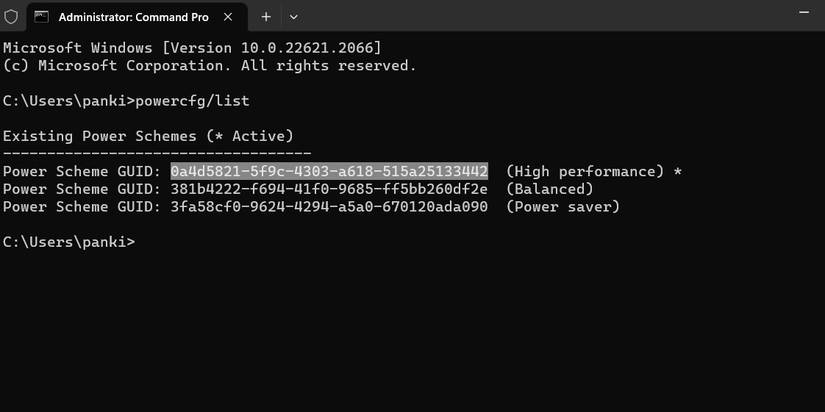Image resolution: width=825 pixels, height=412 pixels.
Task: Click the GUID starting with 381b4222
Action: coord(329,189)
